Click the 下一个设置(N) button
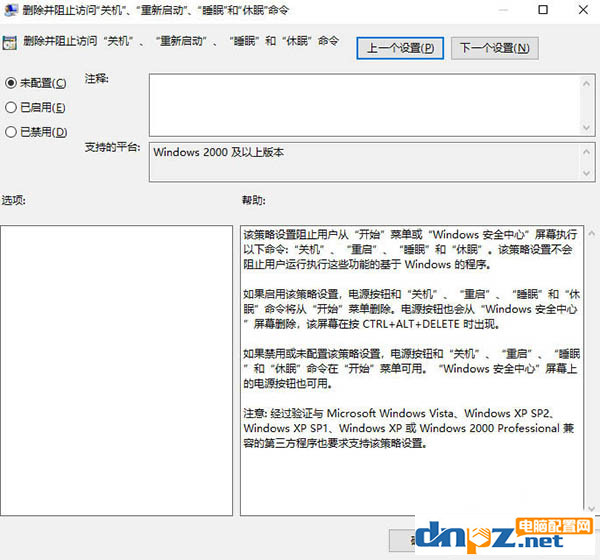600x560 pixels. pos(494,48)
